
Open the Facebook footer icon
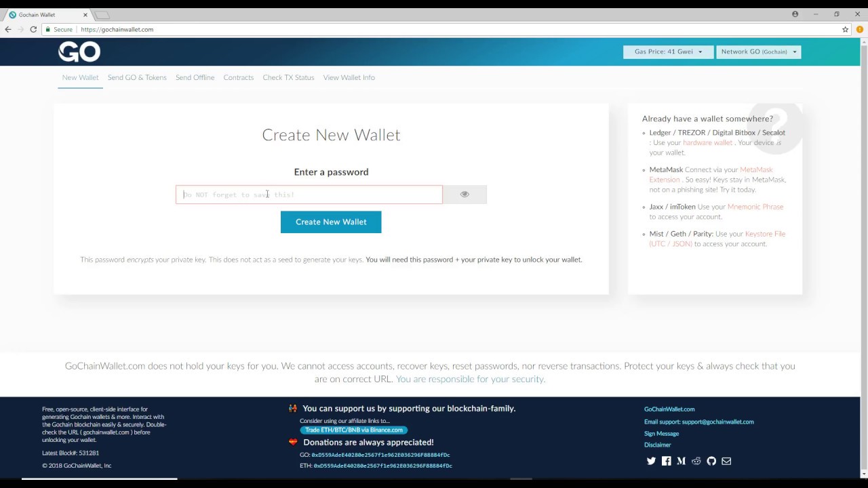[x=666, y=461]
